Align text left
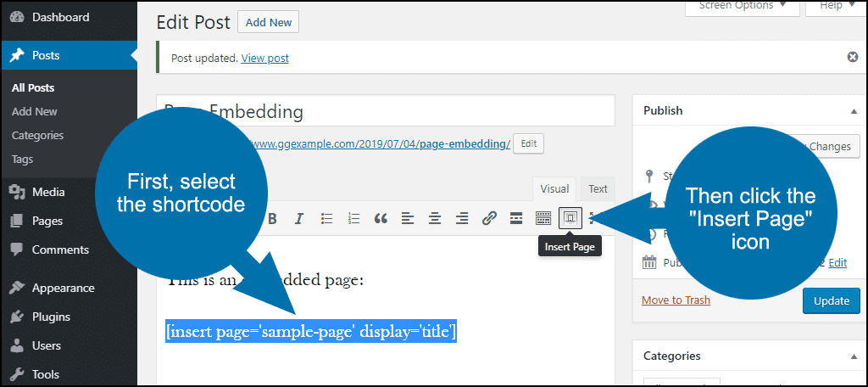Viewport: 868px width, 387px height. 408,218
